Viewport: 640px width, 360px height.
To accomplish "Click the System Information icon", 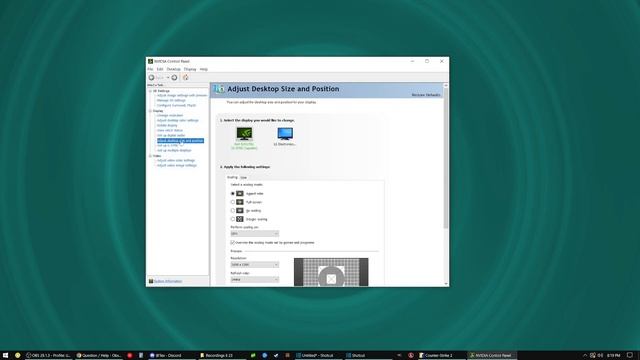I will pos(151,281).
